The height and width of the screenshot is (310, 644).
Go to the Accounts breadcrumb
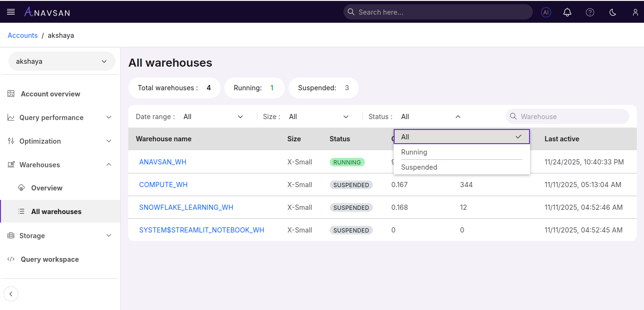pos(23,35)
